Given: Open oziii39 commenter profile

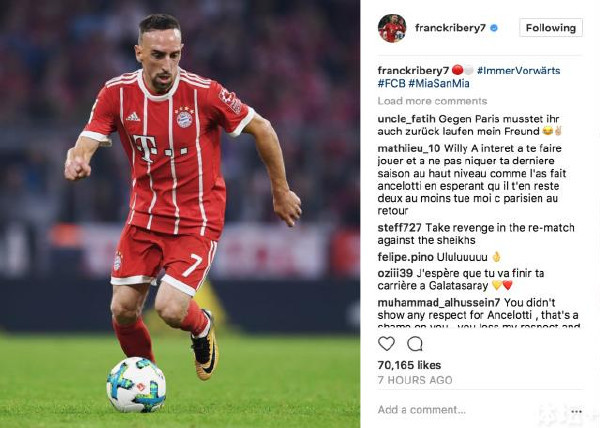Looking at the screenshot, I should [395, 273].
